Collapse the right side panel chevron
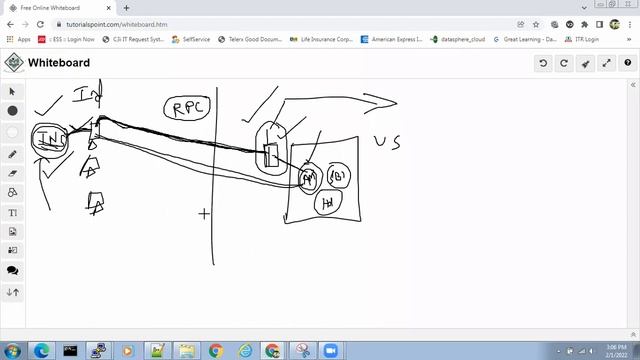 click(633, 85)
